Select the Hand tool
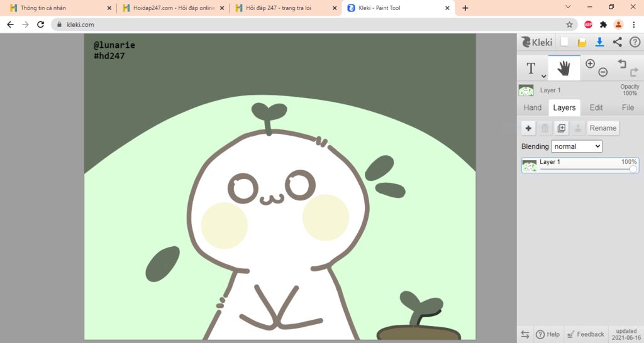Viewport: 644px width, 343px height. pos(564,68)
